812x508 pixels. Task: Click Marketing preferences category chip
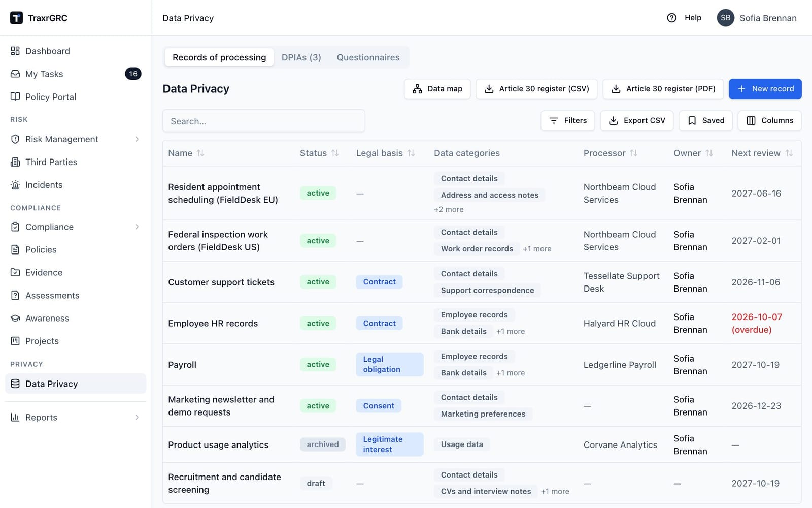click(483, 414)
